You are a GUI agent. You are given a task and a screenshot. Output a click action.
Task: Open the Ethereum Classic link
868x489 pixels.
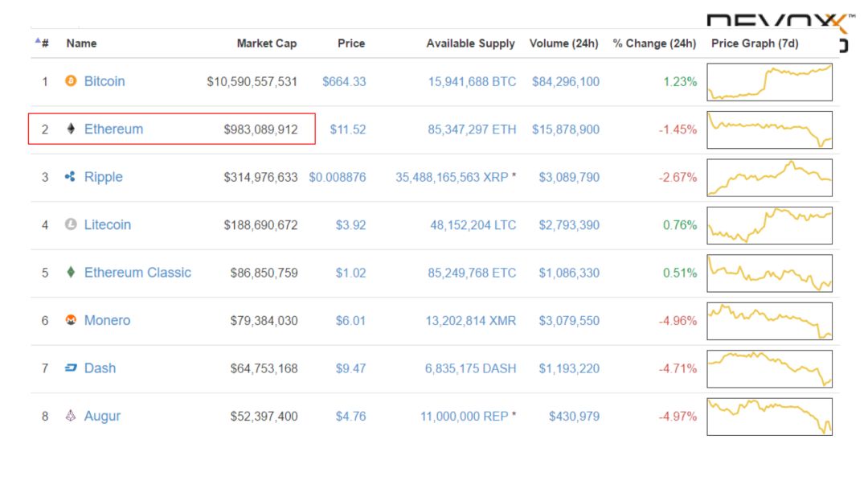point(137,273)
